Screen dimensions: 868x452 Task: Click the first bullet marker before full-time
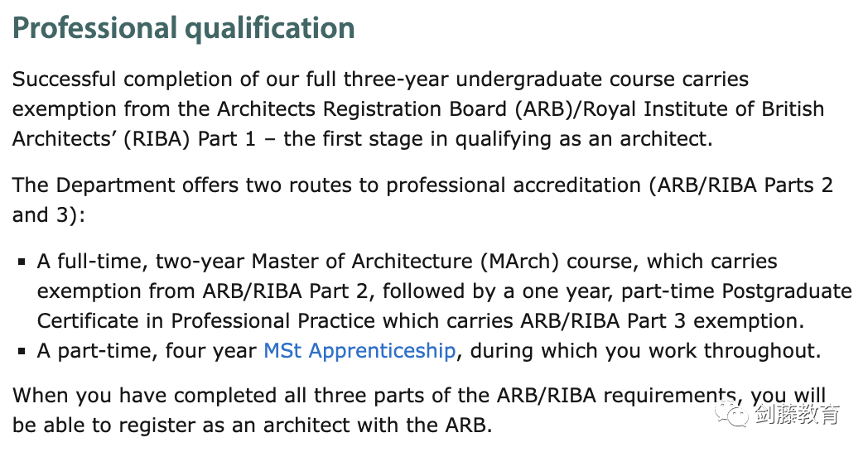pos(22,262)
